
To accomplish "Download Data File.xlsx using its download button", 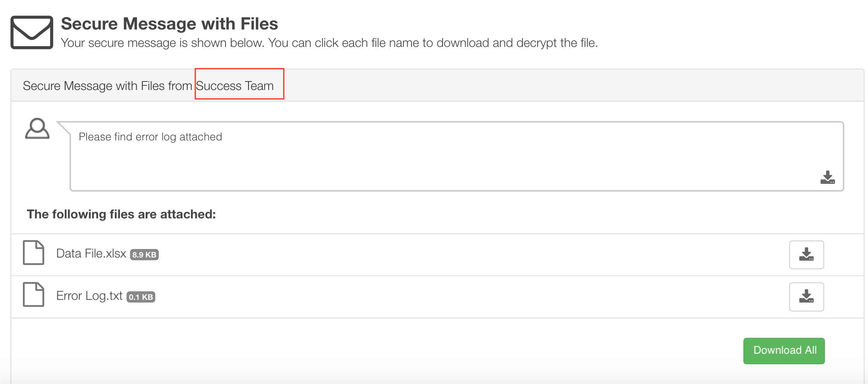I will (806, 254).
